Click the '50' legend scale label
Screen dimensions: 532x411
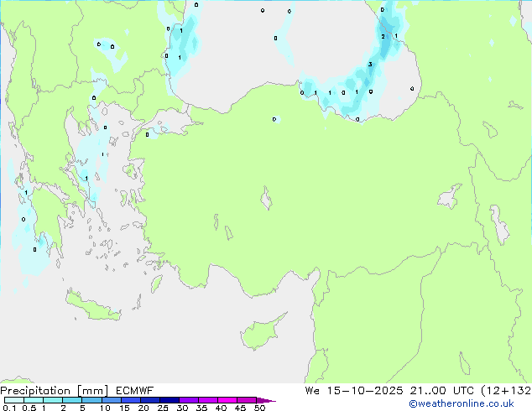[x=259, y=408]
